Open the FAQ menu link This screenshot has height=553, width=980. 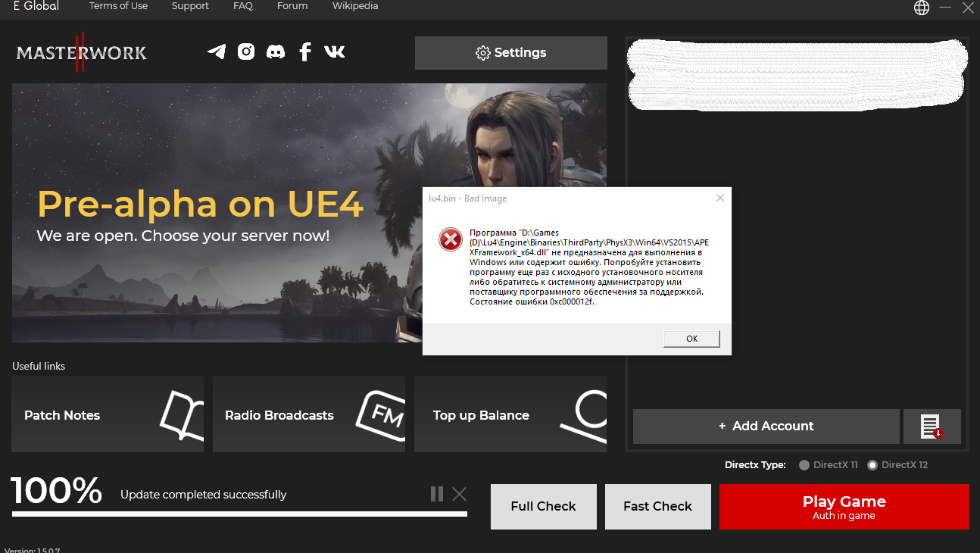(x=243, y=6)
